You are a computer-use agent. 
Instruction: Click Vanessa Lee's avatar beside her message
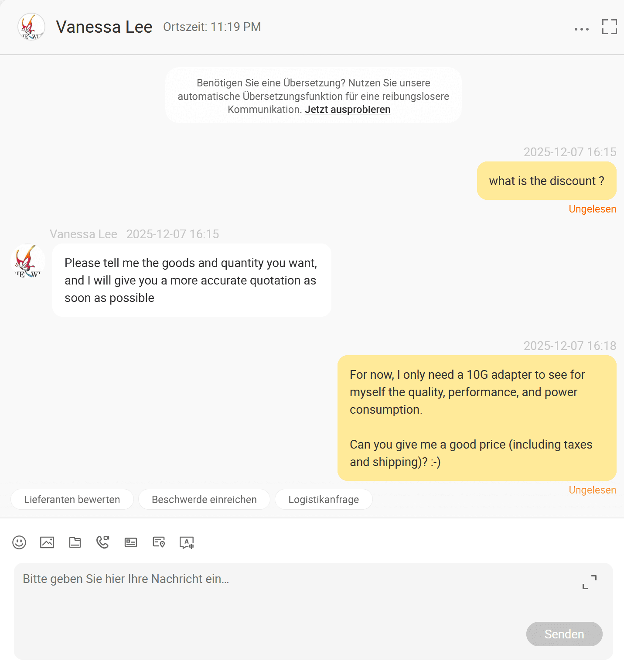28,261
